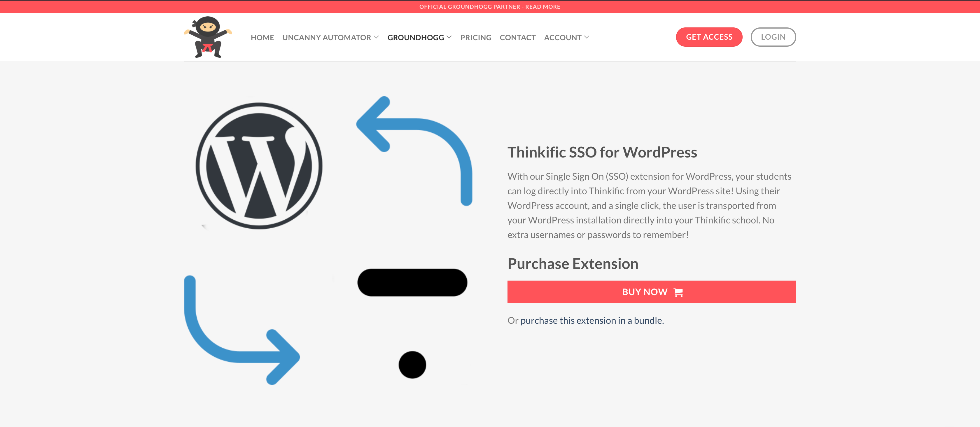
Task: Expand the Groundhogg menu chevron
Action: coord(449,37)
